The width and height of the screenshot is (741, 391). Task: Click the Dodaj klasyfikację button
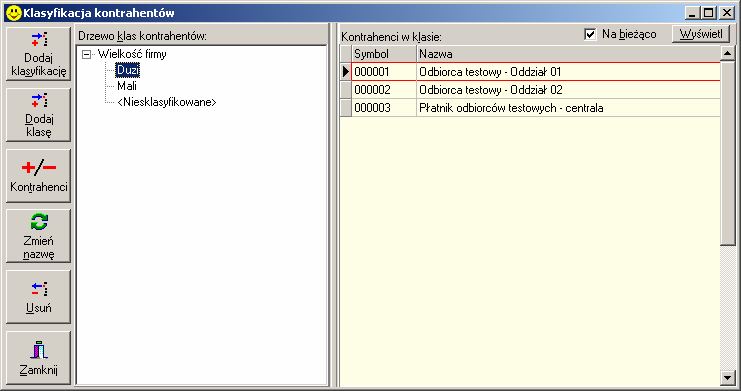pyautogui.click(x=38, y=53)
